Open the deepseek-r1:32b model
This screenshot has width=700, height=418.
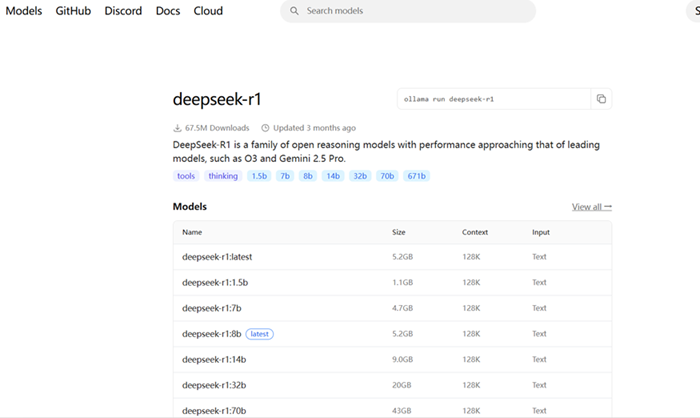click(214, 385)
